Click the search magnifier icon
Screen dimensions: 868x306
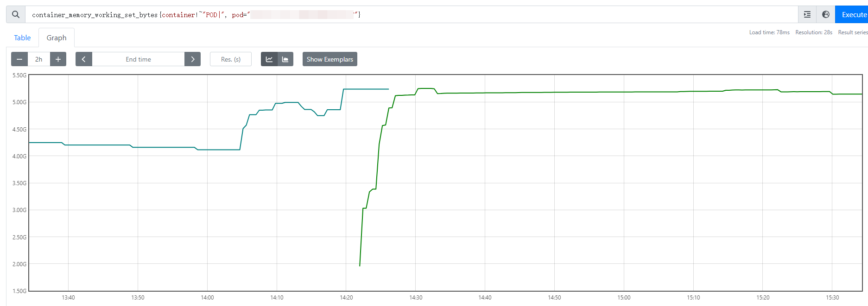pos(15,14)
